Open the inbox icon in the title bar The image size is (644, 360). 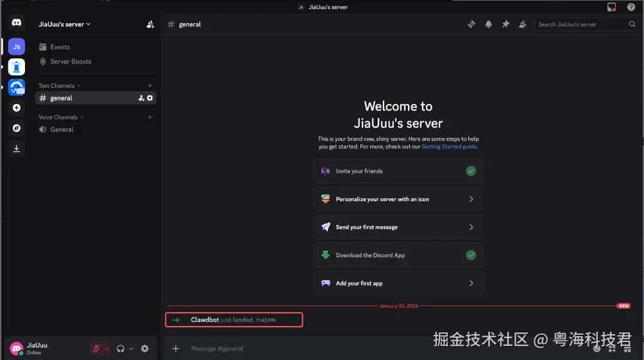[611, 7]
